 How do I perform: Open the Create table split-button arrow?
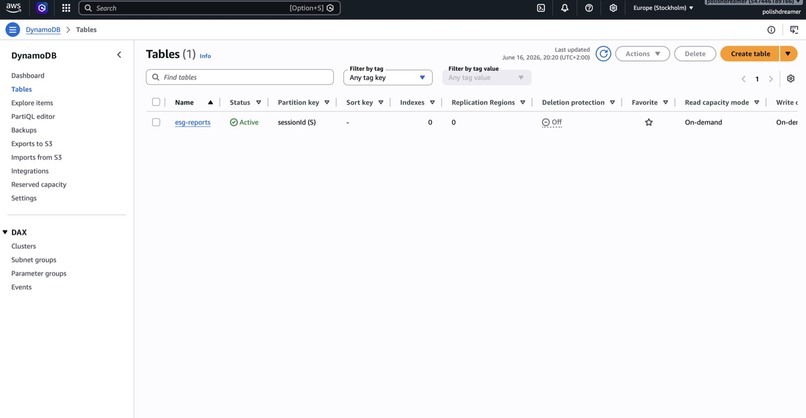click(x=788, y=53)
